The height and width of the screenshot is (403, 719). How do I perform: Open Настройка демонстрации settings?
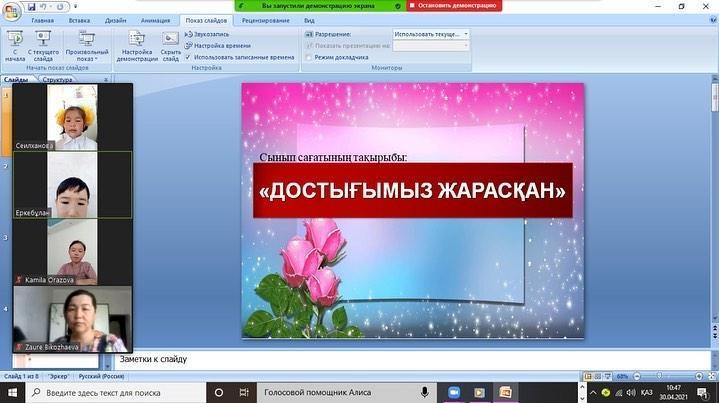coord(137,46)
